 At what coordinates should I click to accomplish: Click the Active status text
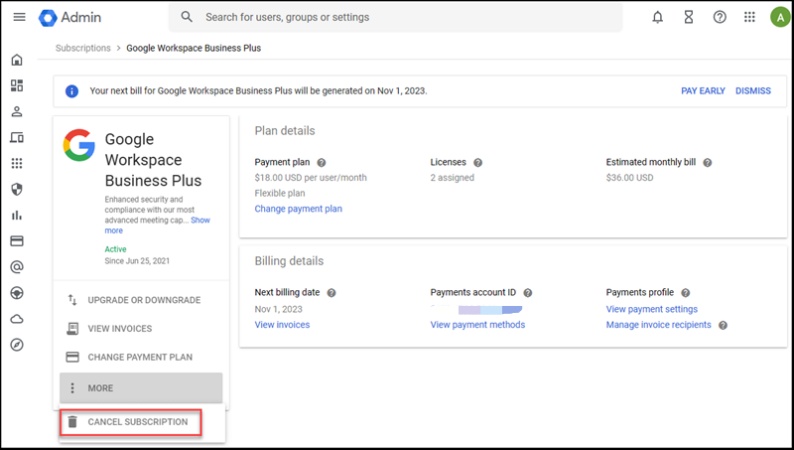click(115, 249)
